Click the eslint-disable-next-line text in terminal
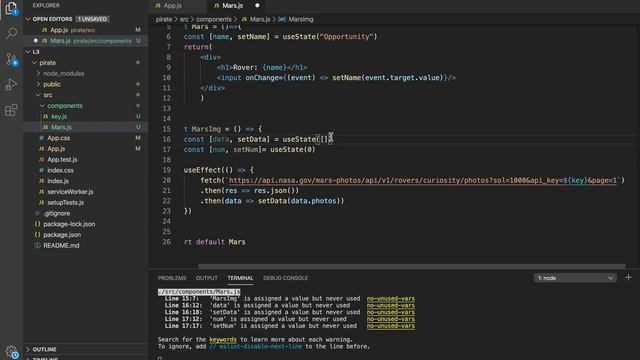This screenshot has width=640, height=360. point(256,347)
